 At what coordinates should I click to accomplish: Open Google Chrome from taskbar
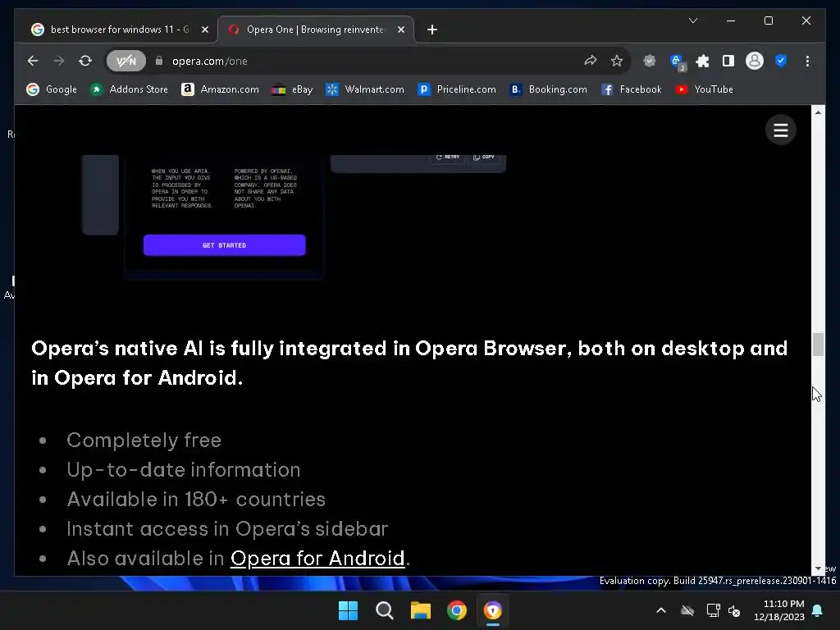coord(457,610)
